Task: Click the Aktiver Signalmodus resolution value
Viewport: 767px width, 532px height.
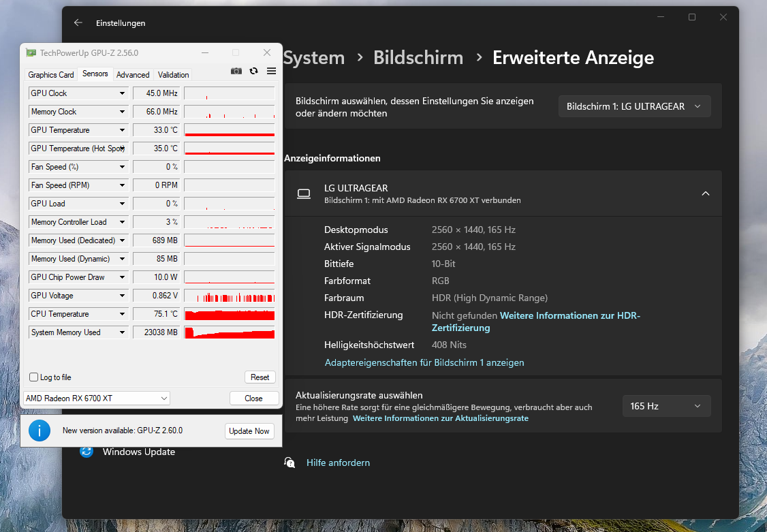Action: click(473, 247)
